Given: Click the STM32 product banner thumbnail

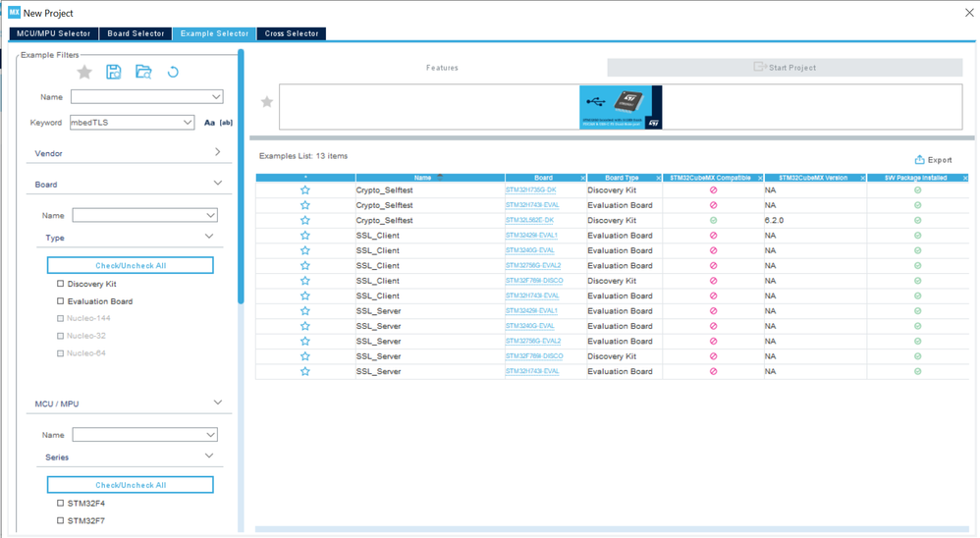Looking at the screenshot, I should pos(621,107).
